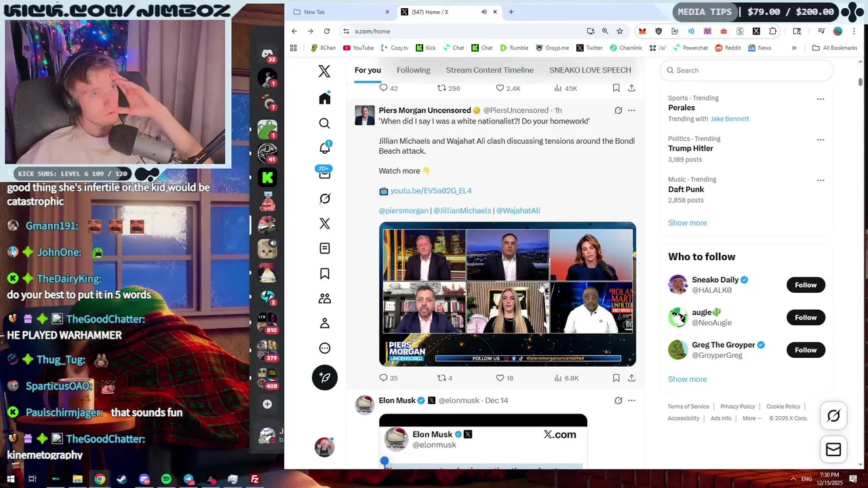This screenshot has height=488, width=868.
Task: Open the Lists icon in X sidebar
Action: pos(324,248)
